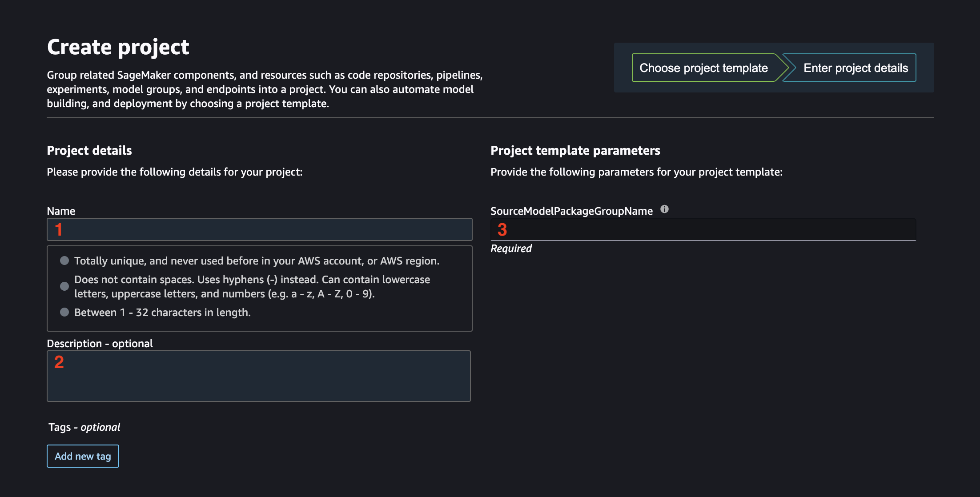
Task: Click into the Description text area
Action: (x=259, y=376)
